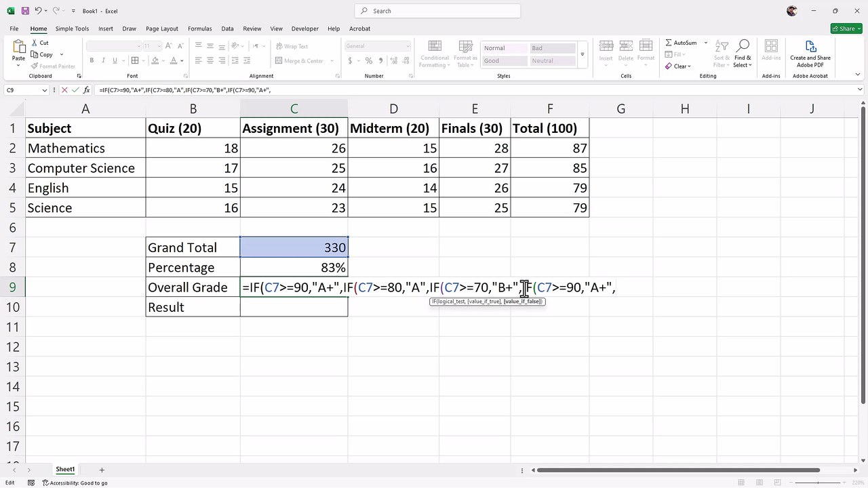868x488 pixels.
Task: Open the Clear eraser menu
Action: coord(677,66)
